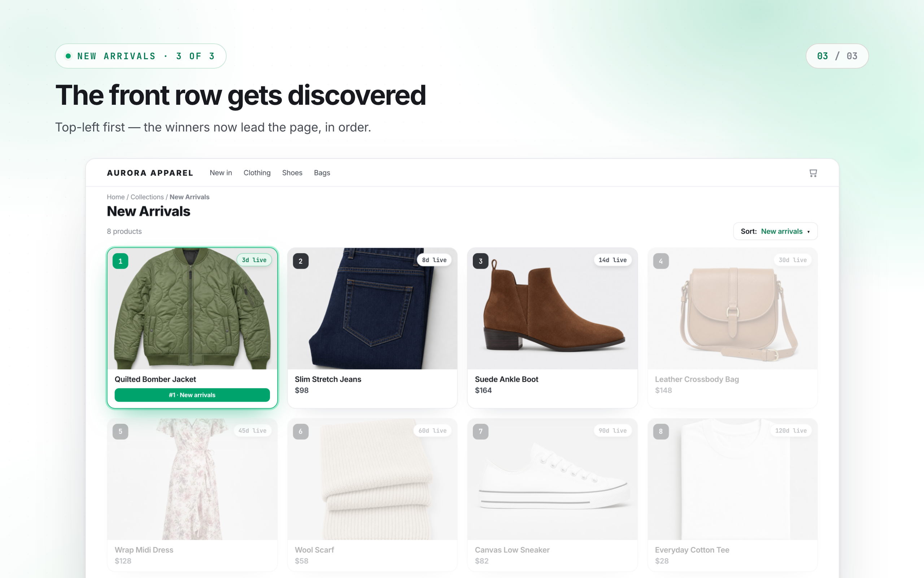
Task: Click the Wrap Midi Dress title
Action: click(144, 550)
